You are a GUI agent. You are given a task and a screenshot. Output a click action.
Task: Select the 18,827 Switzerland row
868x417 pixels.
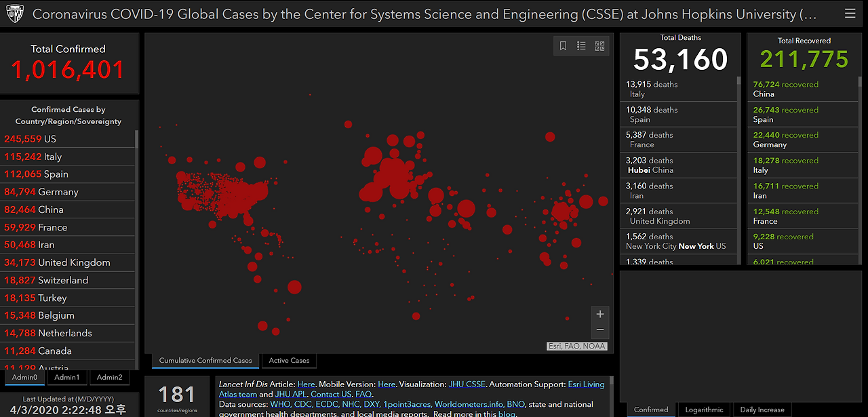pos(68,280)
